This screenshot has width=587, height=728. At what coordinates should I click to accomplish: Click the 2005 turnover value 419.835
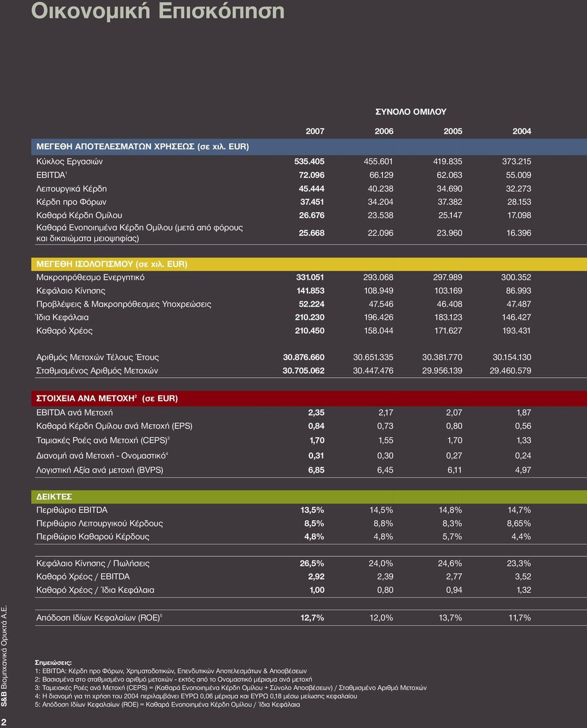tap(448, 161)
